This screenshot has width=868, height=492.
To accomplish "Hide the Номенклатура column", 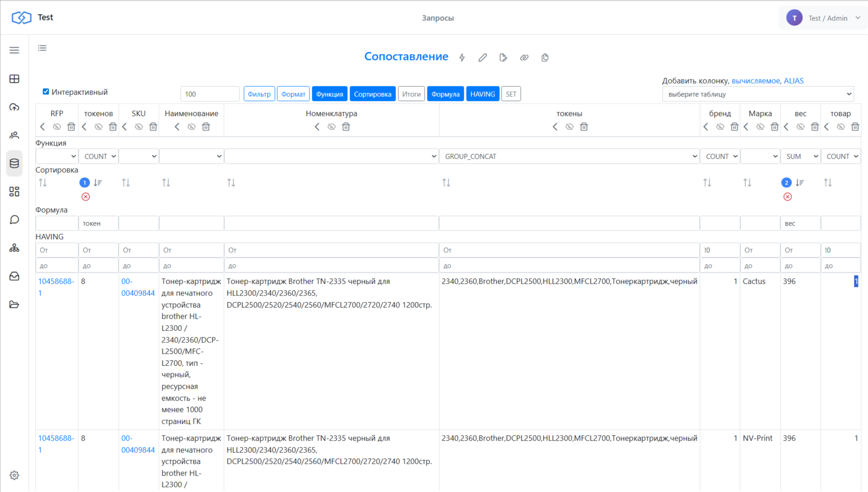I will (332, 127).
